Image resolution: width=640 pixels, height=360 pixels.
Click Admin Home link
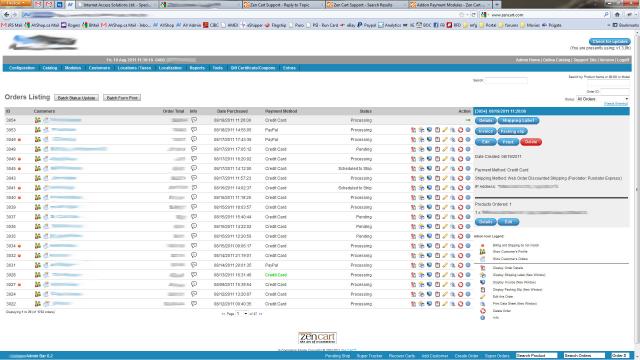coord(528,60)
